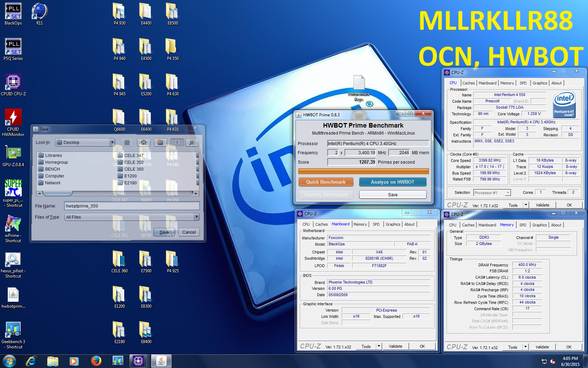Screen dimensions: 588x368
Task: Switch Save dialog to List view
Action: (x=177, y=142)
